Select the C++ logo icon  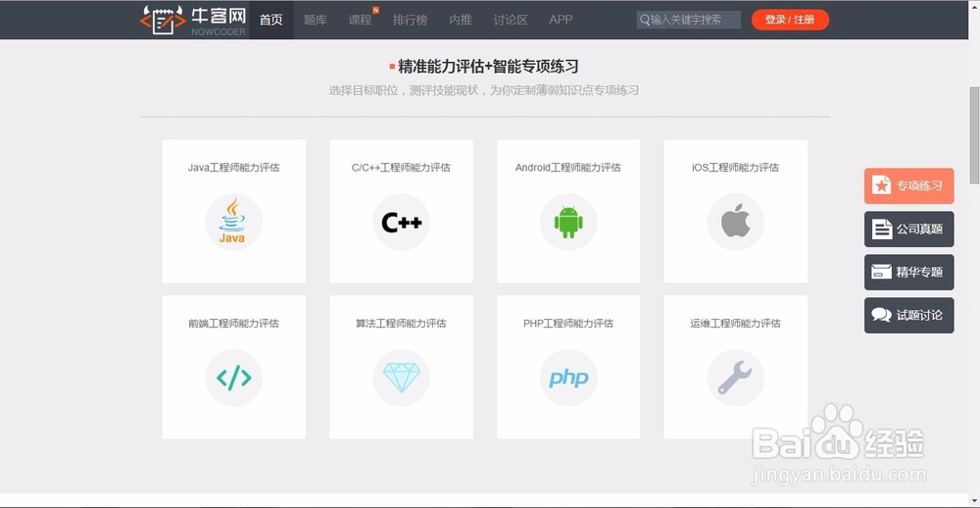pos(401,222)
